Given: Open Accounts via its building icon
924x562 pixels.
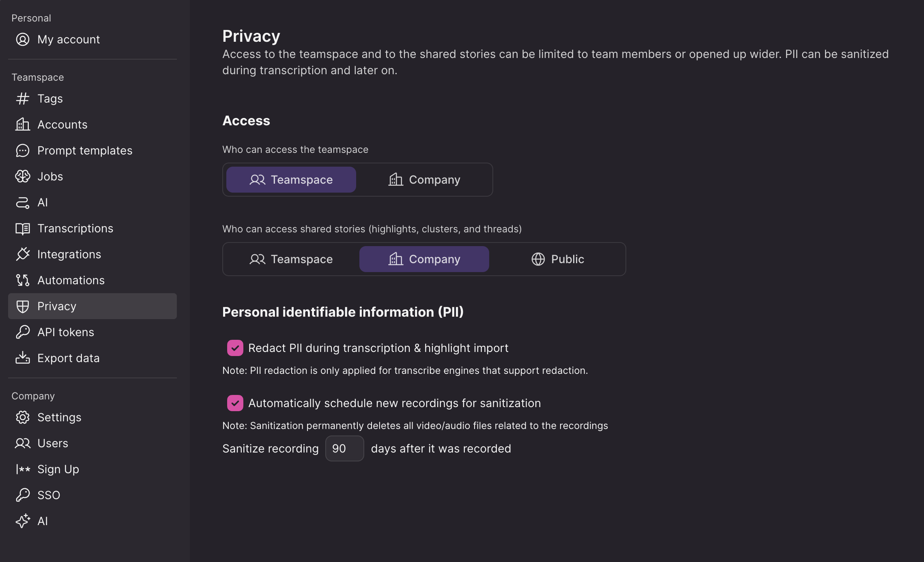Looking at the screenshot, I should pyautogui.click(x=23, y=124).
